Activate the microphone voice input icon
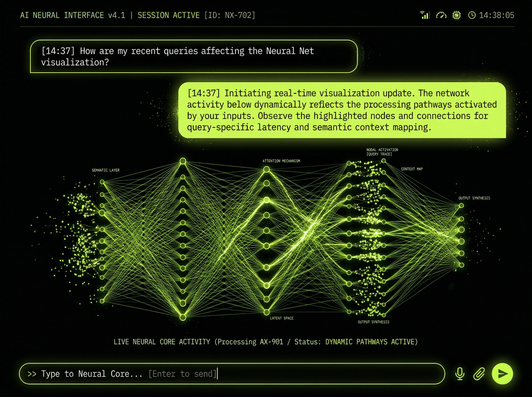 click(x=460, y=374)
